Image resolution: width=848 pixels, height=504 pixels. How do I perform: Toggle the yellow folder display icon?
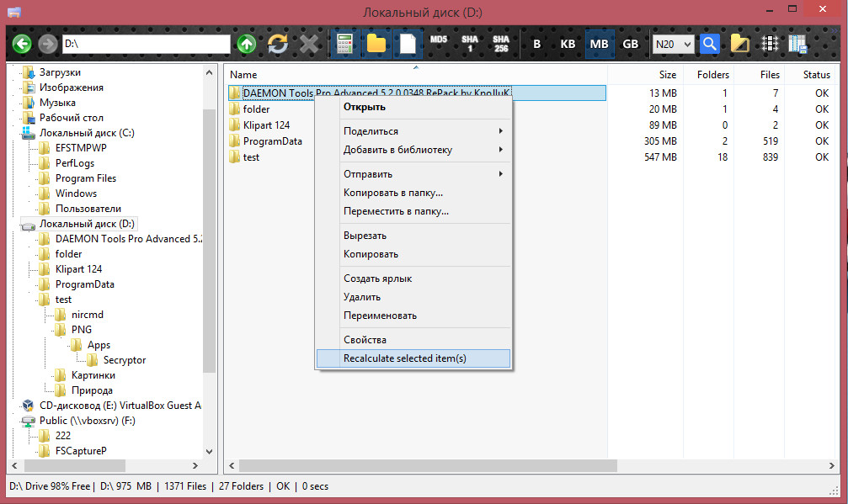(376, 44)
